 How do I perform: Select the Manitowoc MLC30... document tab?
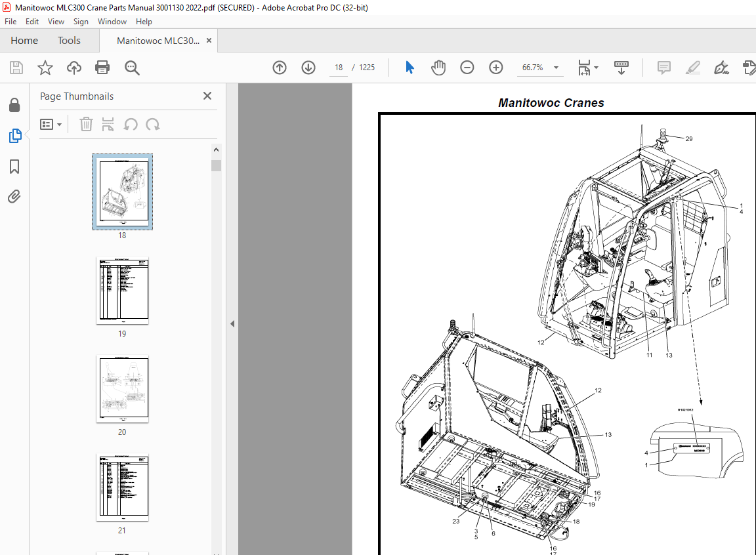[158, 41]
